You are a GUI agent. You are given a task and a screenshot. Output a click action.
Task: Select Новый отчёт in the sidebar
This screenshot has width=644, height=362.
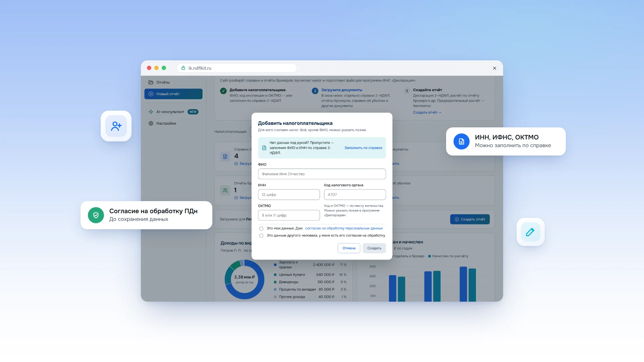[x=173, y=94]
